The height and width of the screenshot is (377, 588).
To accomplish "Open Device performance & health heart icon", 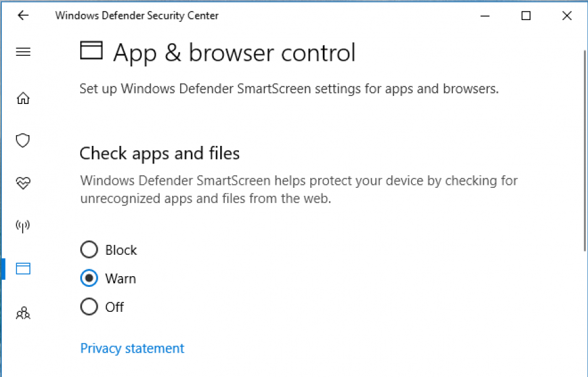I will tap(23, 183).
